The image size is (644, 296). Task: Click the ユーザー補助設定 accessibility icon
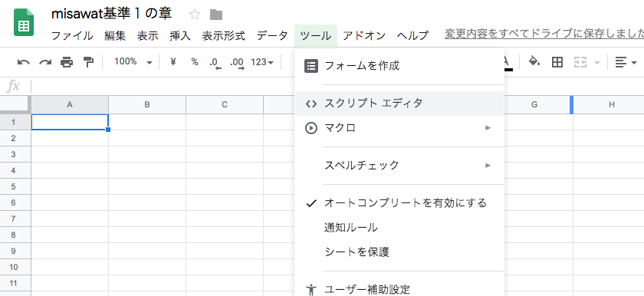coord(311,290)
